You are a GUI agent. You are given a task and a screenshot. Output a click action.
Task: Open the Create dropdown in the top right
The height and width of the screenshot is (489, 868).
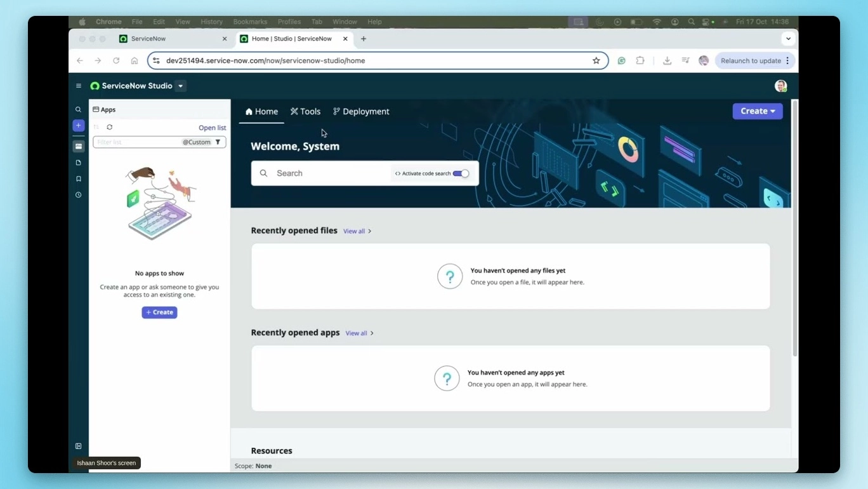[757, 111]
